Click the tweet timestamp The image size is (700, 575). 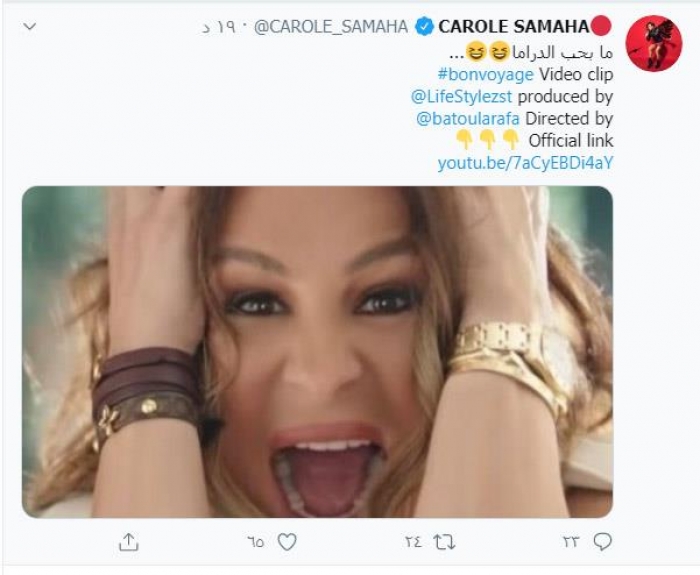click(x=222, y=27)
